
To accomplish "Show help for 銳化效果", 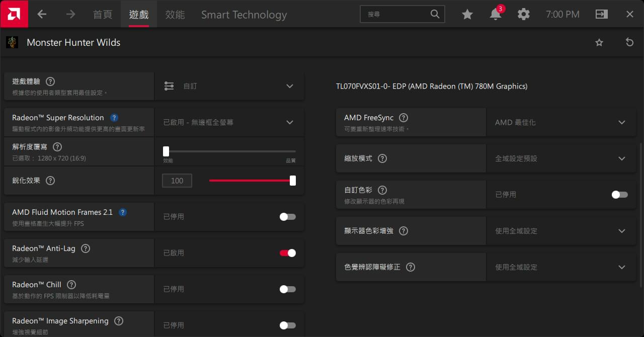I will [50, 181].
